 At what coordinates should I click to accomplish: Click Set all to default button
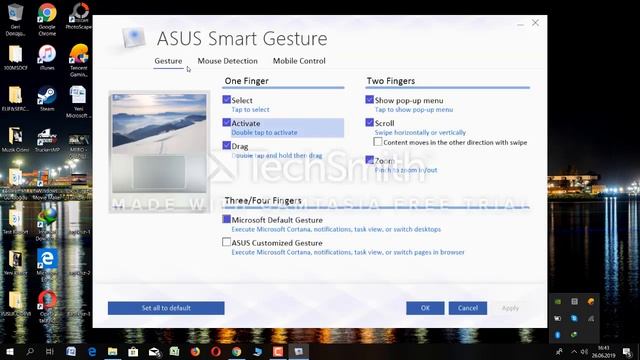(x=166, y=308)
